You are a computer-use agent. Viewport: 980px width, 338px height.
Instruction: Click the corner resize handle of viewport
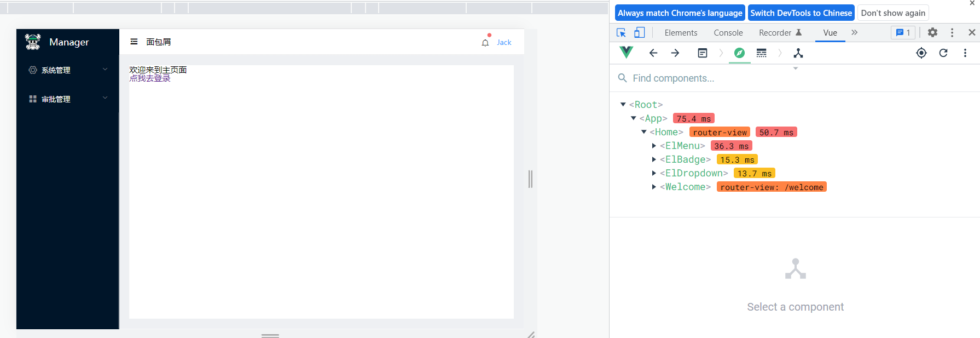click(531, 334)
